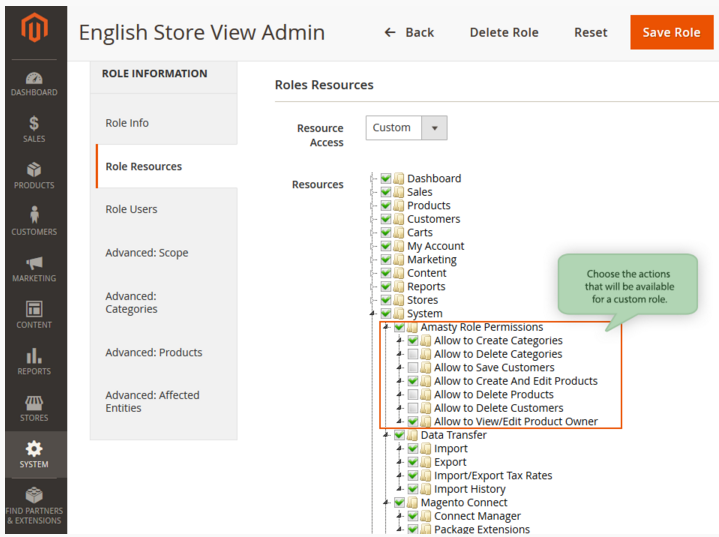The image size is (719, 537).
Task: Collapse the Data Transfer tree node
Action: (x=386, y=435)
